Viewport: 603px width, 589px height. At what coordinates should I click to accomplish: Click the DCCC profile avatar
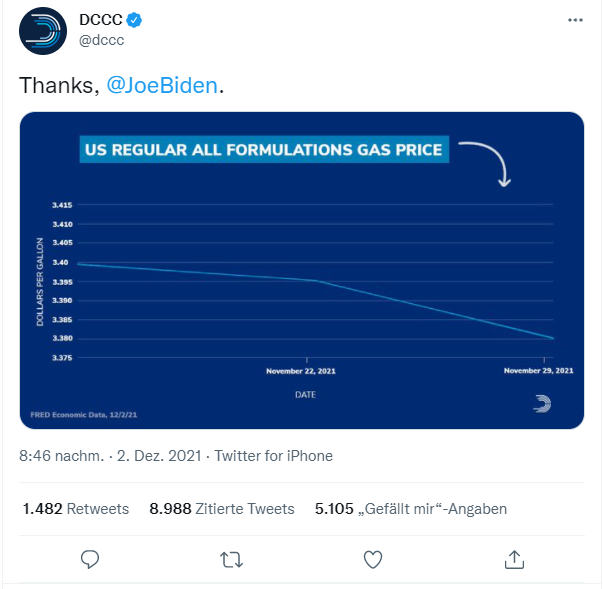(x=43, y=30)
